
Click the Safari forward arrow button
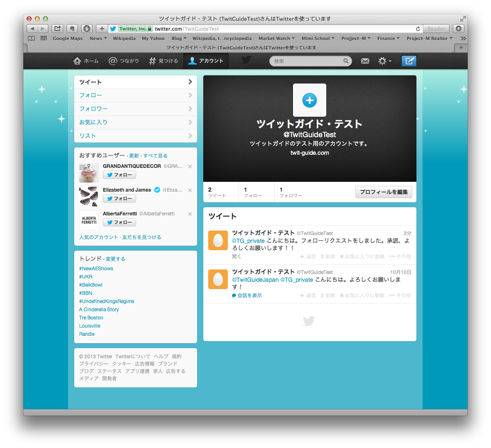[x=43, y=29]
